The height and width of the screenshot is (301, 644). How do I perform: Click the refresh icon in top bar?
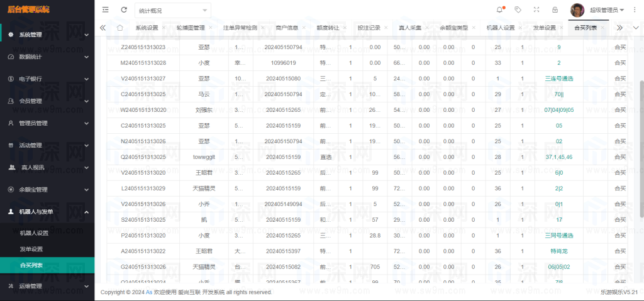click(124, 10)
